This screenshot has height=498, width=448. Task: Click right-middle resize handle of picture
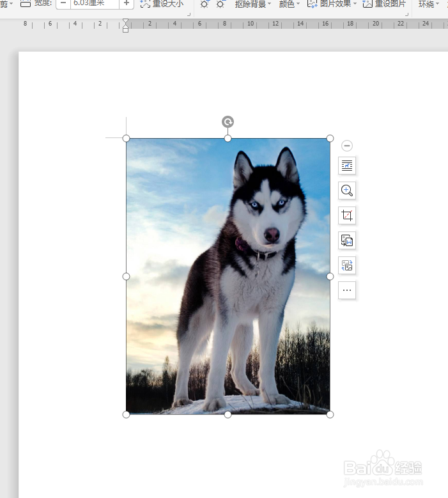330,276
